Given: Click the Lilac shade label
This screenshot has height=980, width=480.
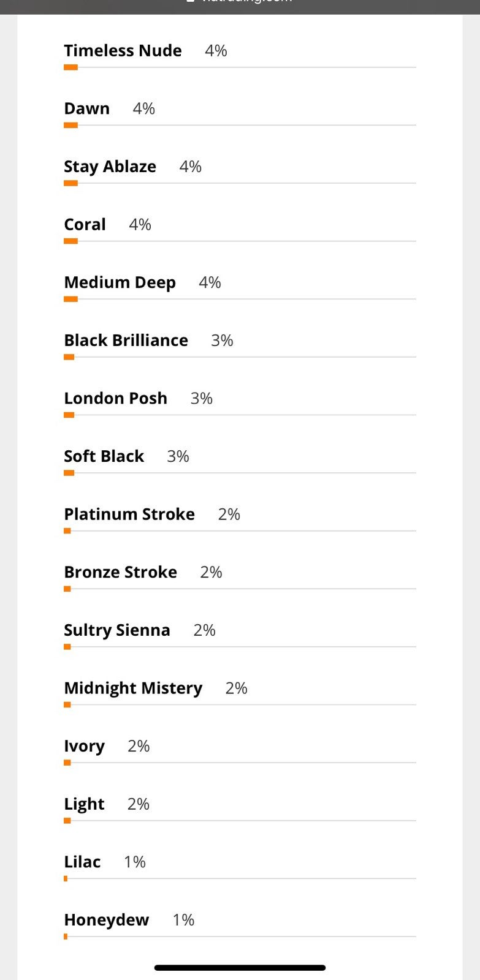Looking at the screenshot, I should click(x=82, y=862).
